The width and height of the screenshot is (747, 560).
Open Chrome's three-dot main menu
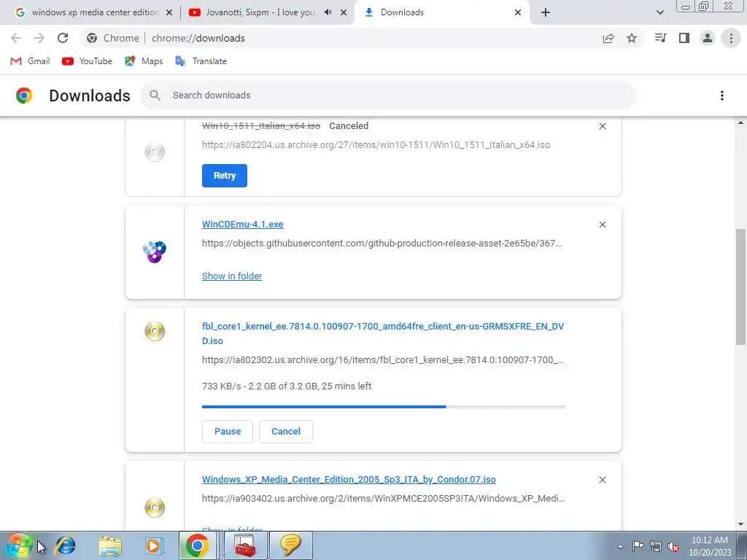(731, 38)
